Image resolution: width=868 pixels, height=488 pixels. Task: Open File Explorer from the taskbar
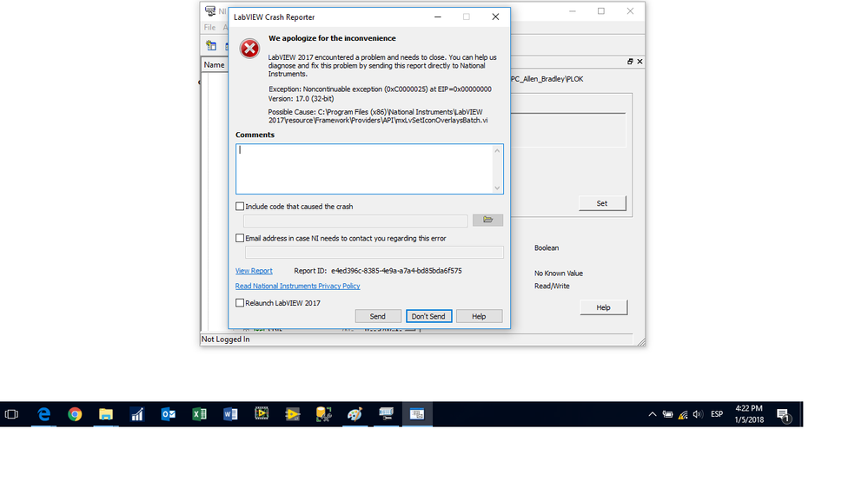click(106, 414)
